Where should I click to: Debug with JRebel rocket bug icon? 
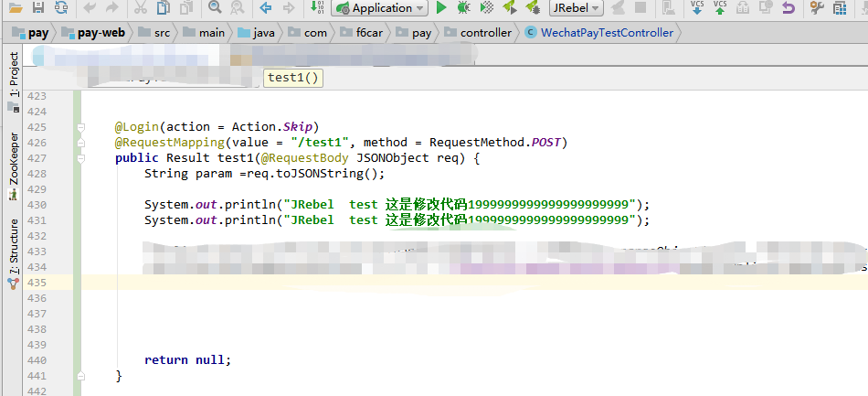[x=533, y=7]
